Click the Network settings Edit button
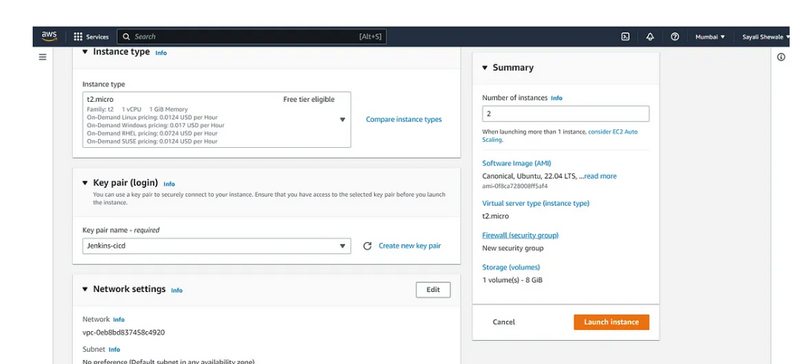The width and height of the screenshot is (800, 364). [x=433, y=289]
